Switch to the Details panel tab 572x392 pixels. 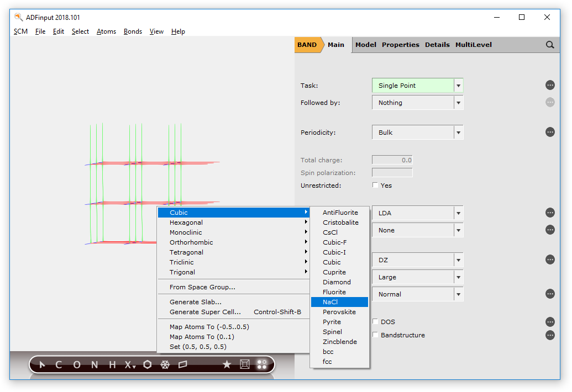437,45
